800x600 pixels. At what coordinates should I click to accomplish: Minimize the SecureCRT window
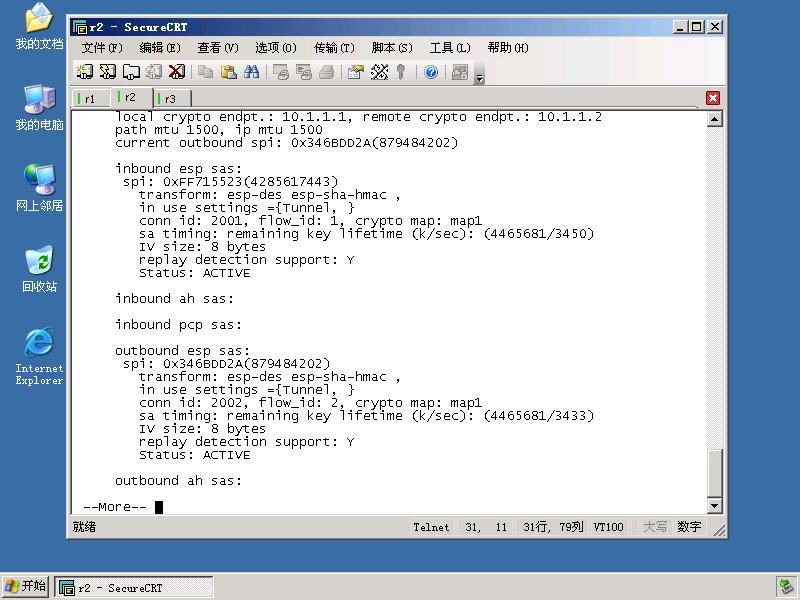pyautogui.click(x=679, y=27)
